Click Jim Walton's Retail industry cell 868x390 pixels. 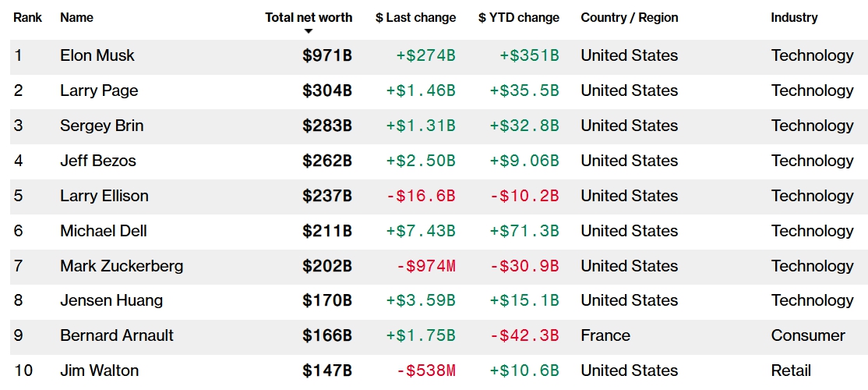tap(791, 370)
